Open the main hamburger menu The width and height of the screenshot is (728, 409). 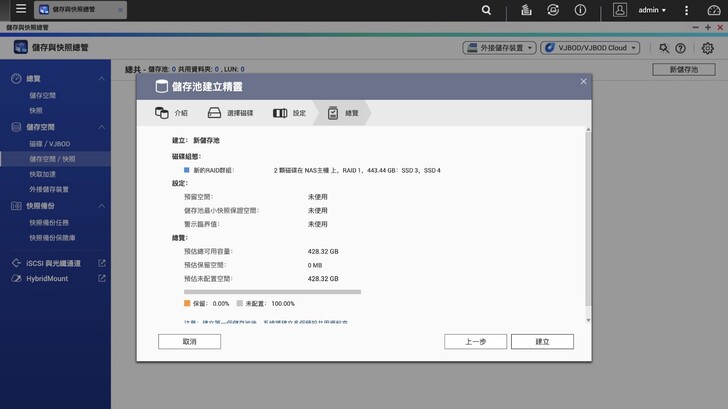[20, 10]
